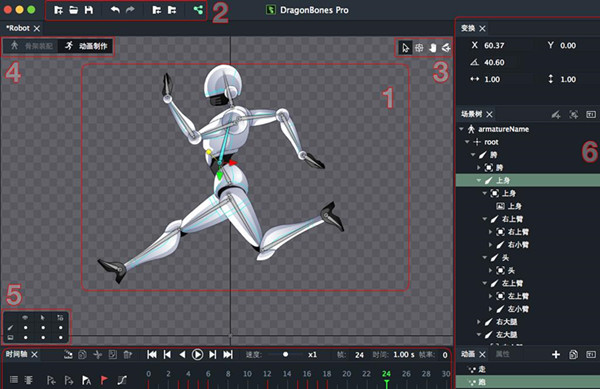Click the first icon in timeline toolbar

68,355
